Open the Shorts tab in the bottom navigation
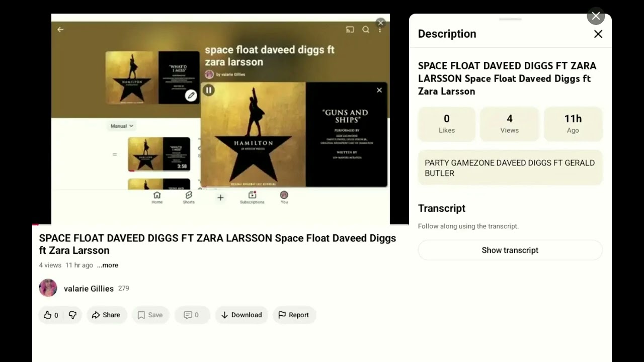 point(189,197)
